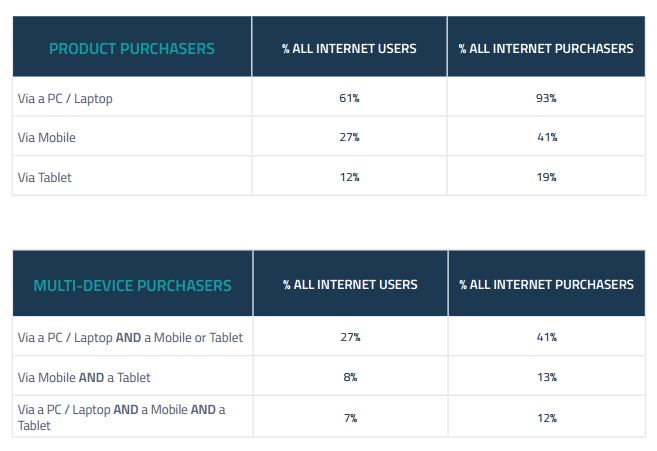The image size is (657, 451).
Task: Click the 61% cell
Action: 349,99
